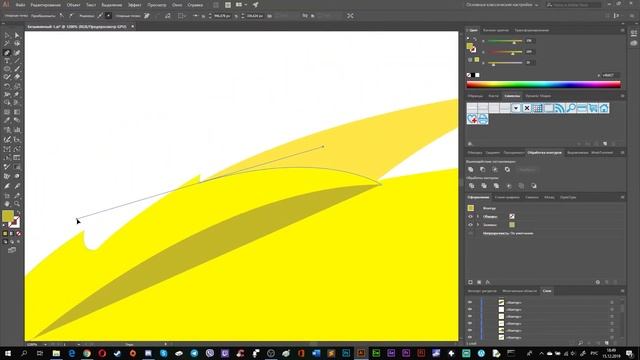The width and height of the screenshot is (640, 360).
Task: Open the Layers panel options menu
Action: (622, 291)
